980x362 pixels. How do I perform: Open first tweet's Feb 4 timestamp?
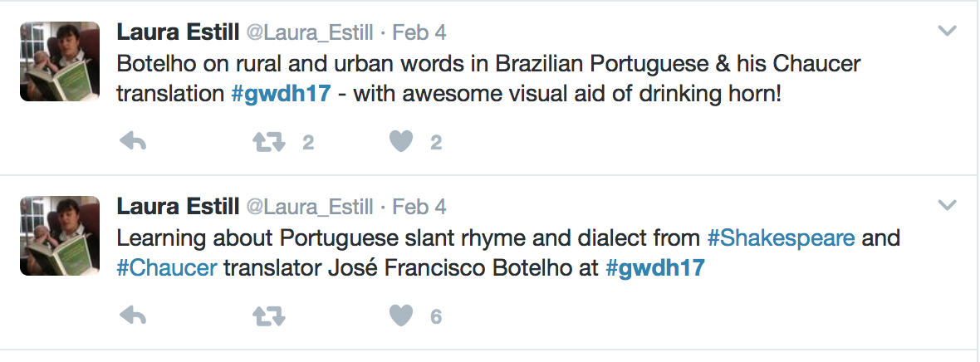point(419,33)
